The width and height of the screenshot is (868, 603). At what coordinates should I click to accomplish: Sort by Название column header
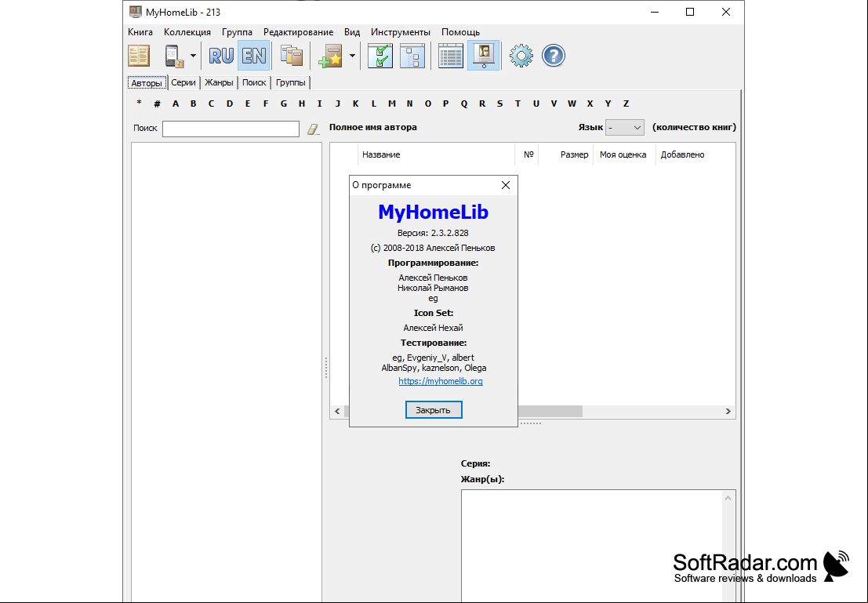tap(438, 154)
